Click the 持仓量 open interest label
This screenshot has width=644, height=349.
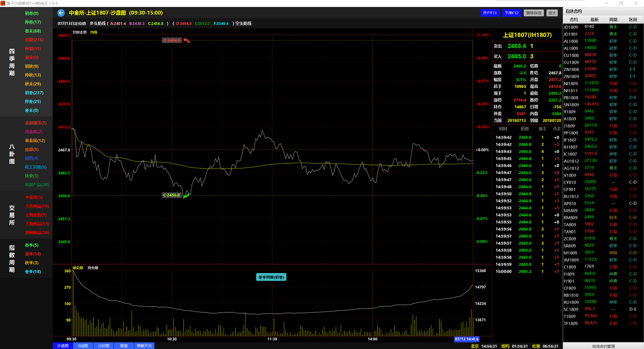coord(93,268)
